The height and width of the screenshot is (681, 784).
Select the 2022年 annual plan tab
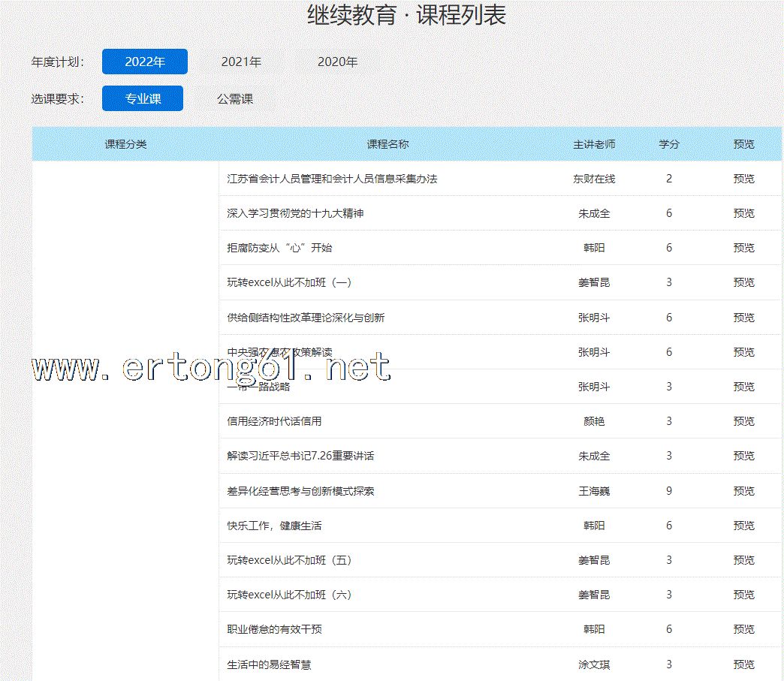[x=145, y=62]
